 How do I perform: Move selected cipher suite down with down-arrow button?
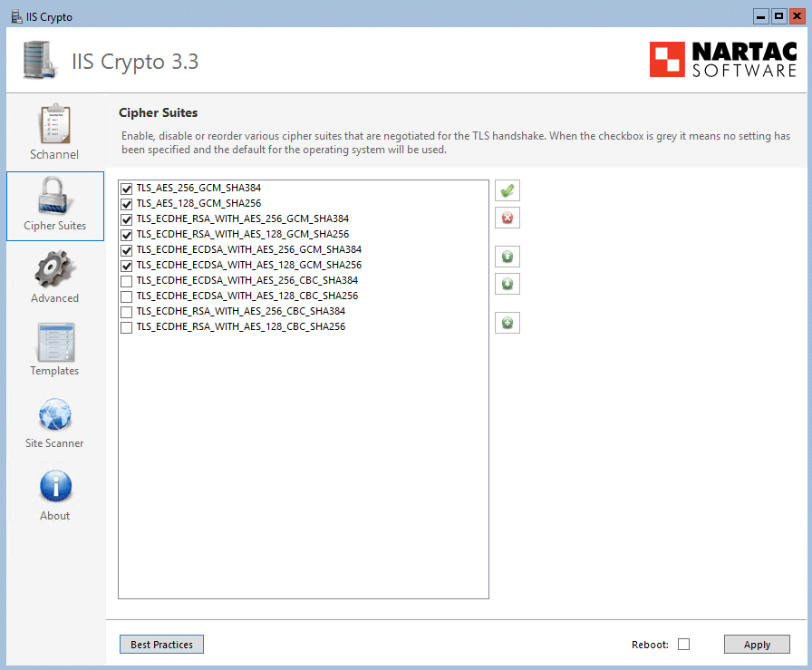pyautogui.click(x=507, y=284)
